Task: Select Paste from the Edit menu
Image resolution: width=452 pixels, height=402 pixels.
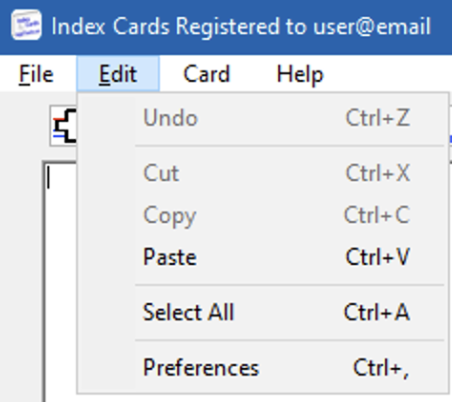Action: tap(263, 257)
